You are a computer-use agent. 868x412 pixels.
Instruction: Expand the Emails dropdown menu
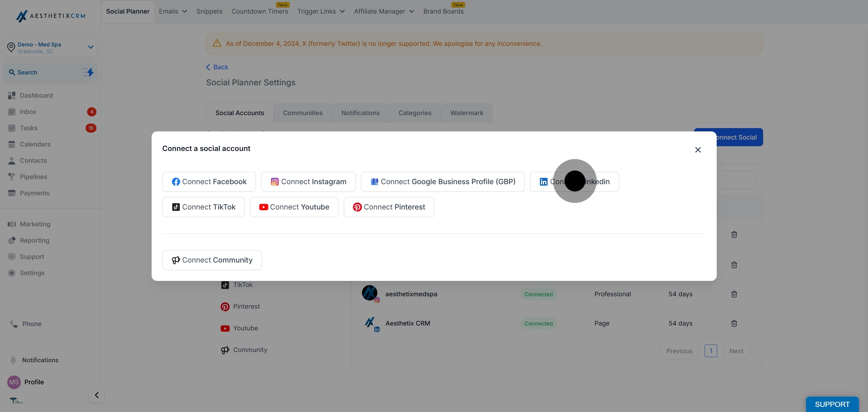click(x=173, y=11)
